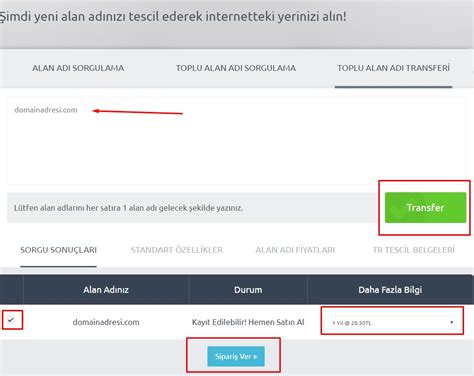Open the registration period price dropdown
The image size is (474, 376).
(392, 322)
